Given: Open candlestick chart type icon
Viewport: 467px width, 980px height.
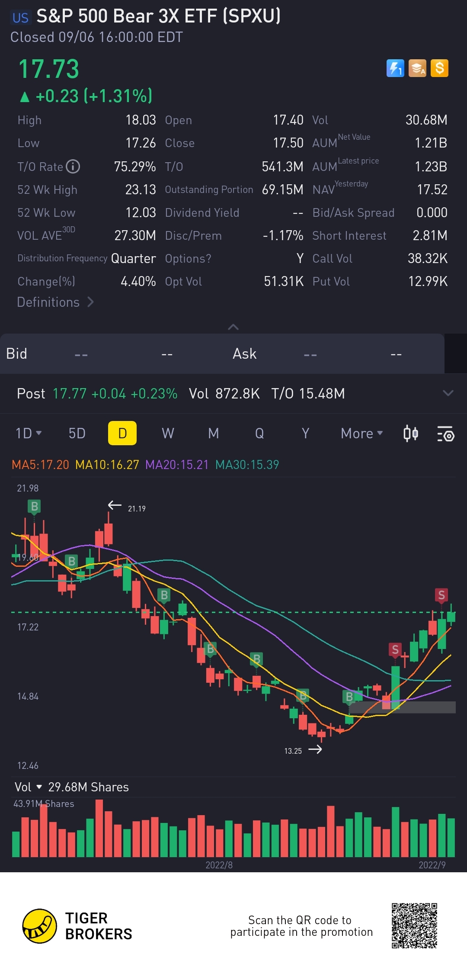Looking at the screenshot, I should click(x=410, y=433).
